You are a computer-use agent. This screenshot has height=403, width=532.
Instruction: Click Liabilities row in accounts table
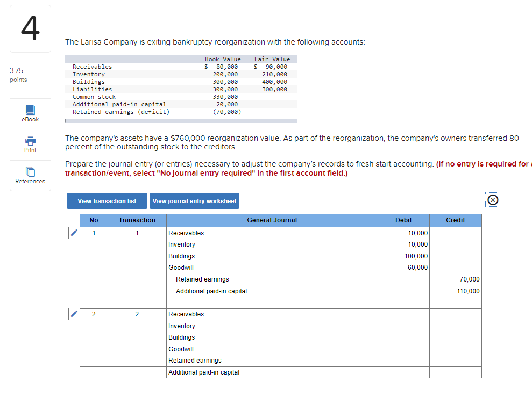click(181, 89)
